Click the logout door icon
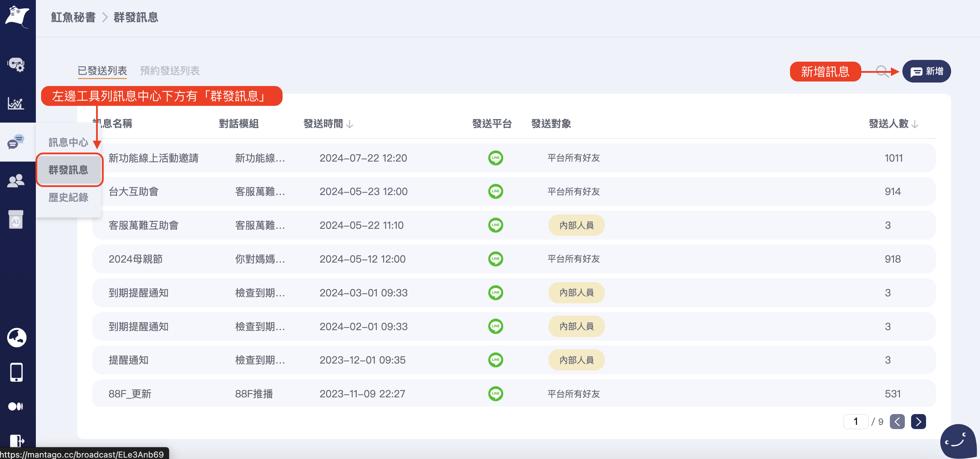980x459 pixels. coord(16,440)
